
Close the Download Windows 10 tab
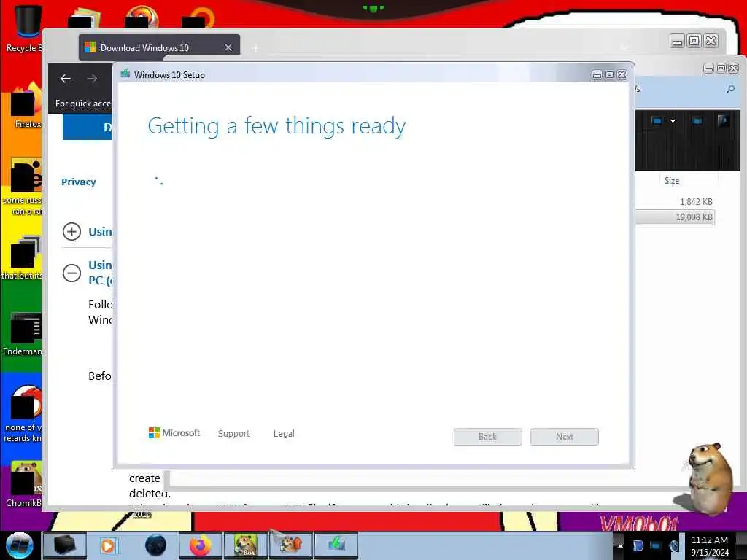pyautogui.click(x=228, y=47)
